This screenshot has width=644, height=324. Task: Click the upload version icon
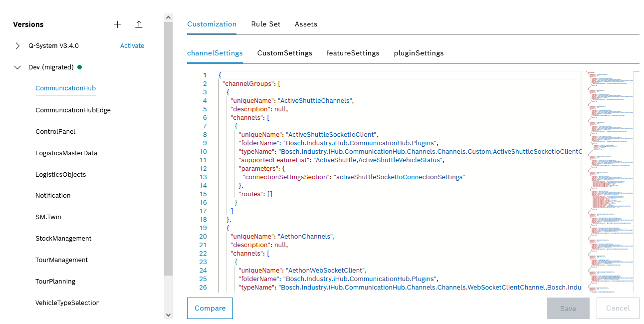pyautogui.click(x=139, y=24)
